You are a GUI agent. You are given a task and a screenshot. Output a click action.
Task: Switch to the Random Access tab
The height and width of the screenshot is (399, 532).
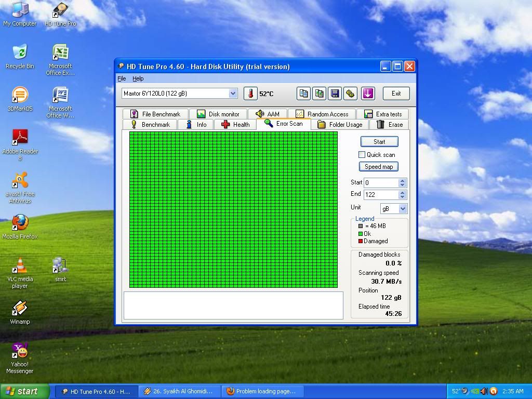tap(322, 114)
